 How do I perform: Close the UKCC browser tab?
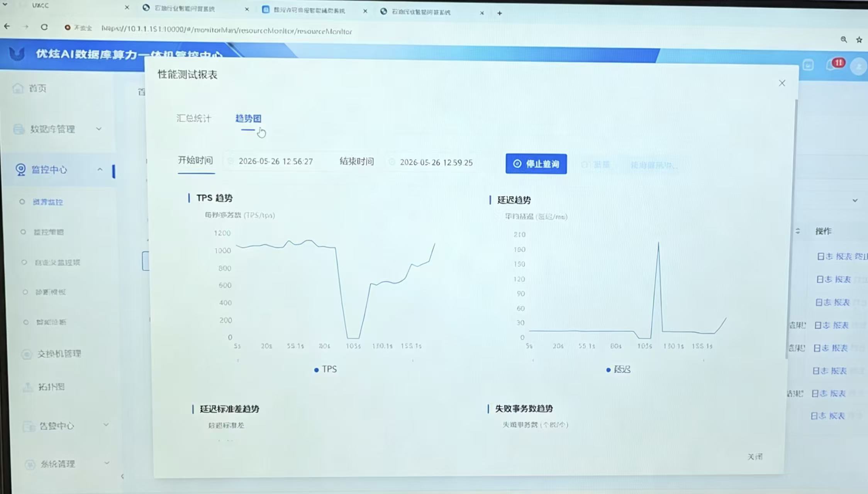(127, 7)
